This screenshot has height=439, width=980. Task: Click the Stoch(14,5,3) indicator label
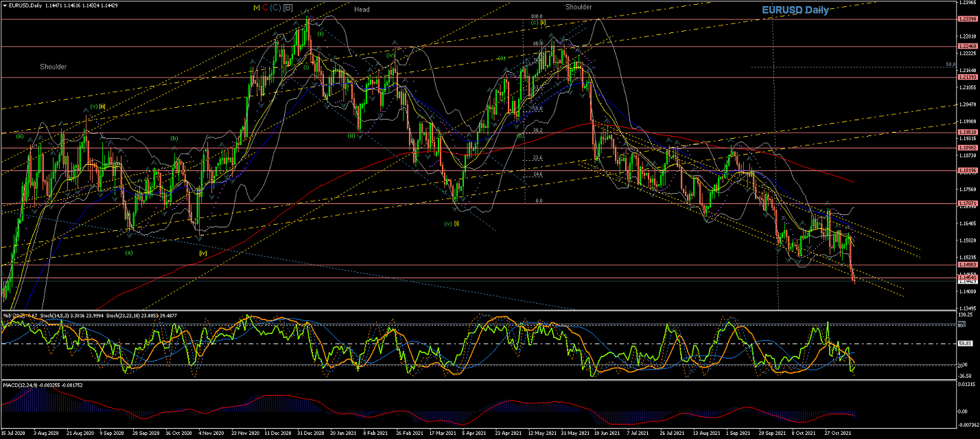(x=58, y=315)
